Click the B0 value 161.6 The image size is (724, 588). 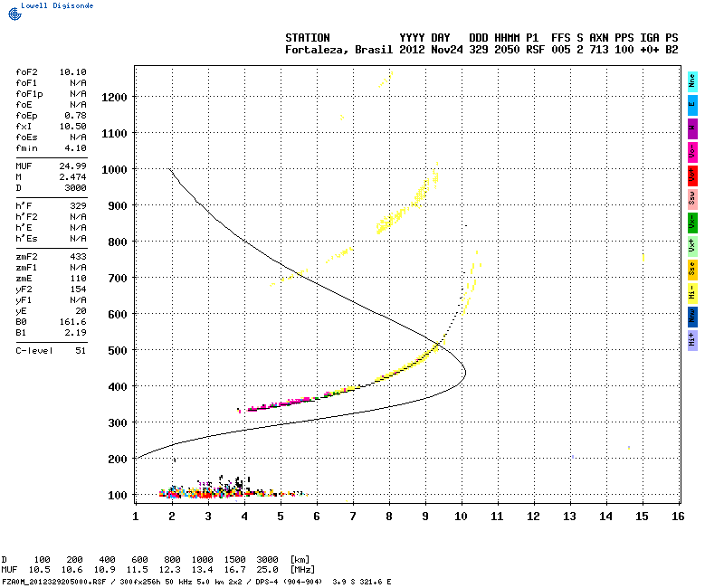(x=73, y=322)
